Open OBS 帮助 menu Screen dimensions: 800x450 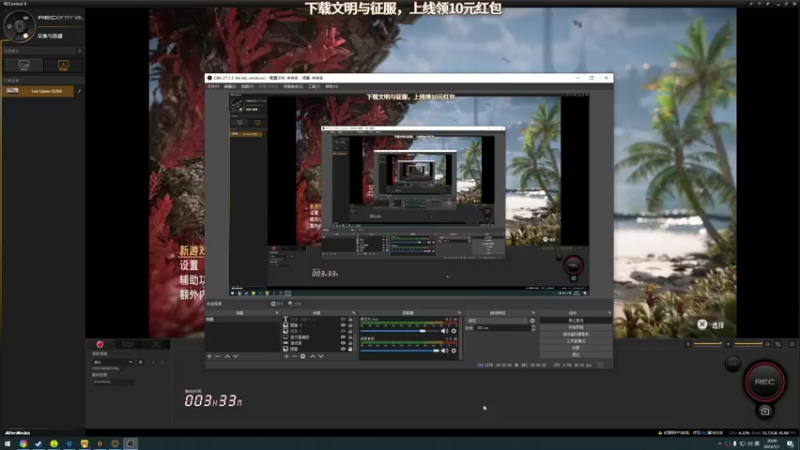(x=332, y=87)
